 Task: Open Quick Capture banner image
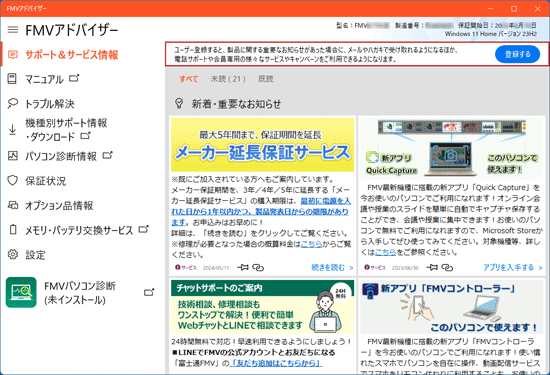pos(452,148)
